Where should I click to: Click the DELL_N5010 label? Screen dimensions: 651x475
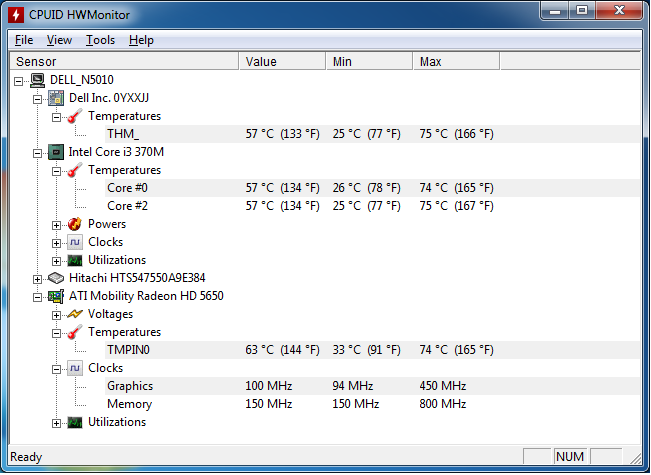click(x=82, y=80)
